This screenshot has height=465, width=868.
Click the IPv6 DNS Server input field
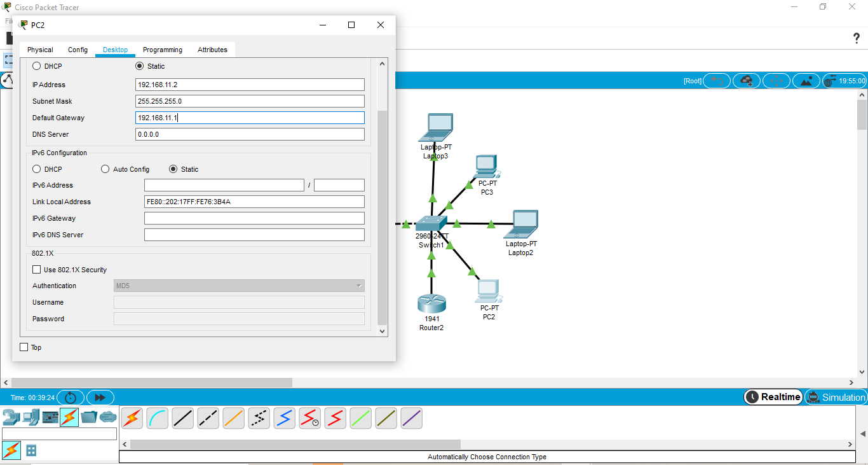point(254,235)
